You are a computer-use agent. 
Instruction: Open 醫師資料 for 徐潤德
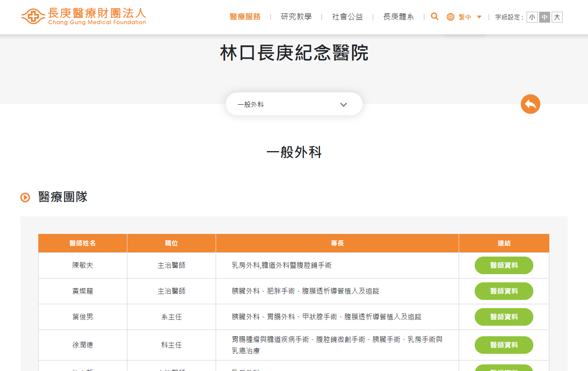tap(504, 345)
